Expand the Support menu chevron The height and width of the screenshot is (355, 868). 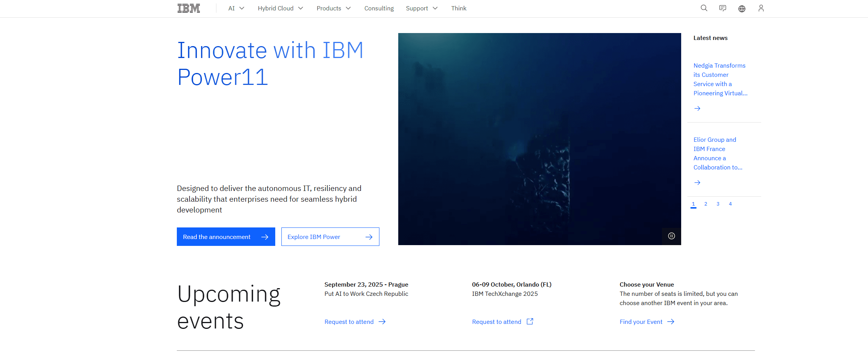coord(435,8)
